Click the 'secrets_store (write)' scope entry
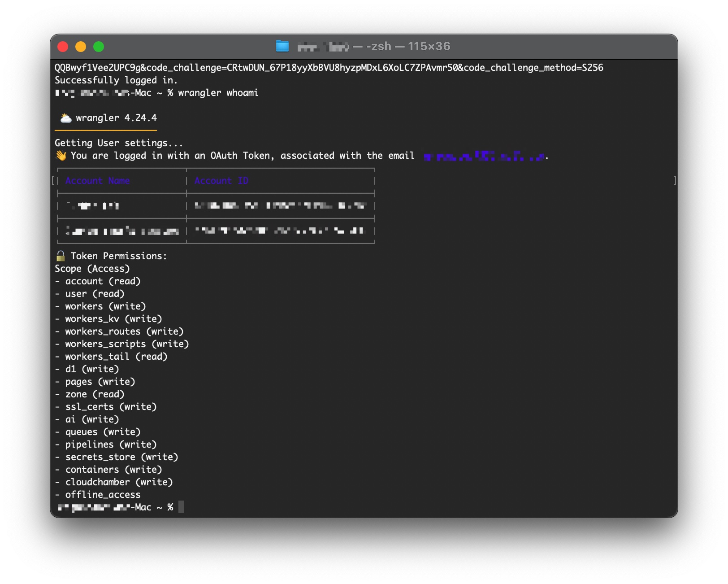 point(121,457)
